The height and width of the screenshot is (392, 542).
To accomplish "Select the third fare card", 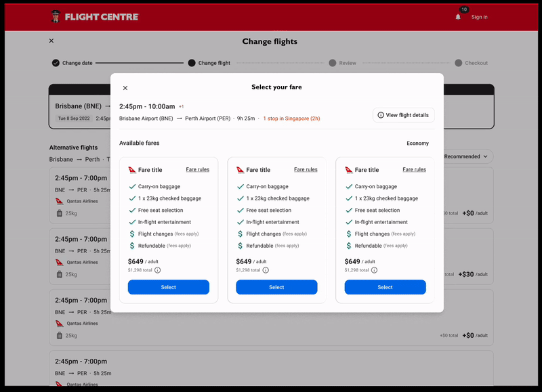I will [385, 287].
